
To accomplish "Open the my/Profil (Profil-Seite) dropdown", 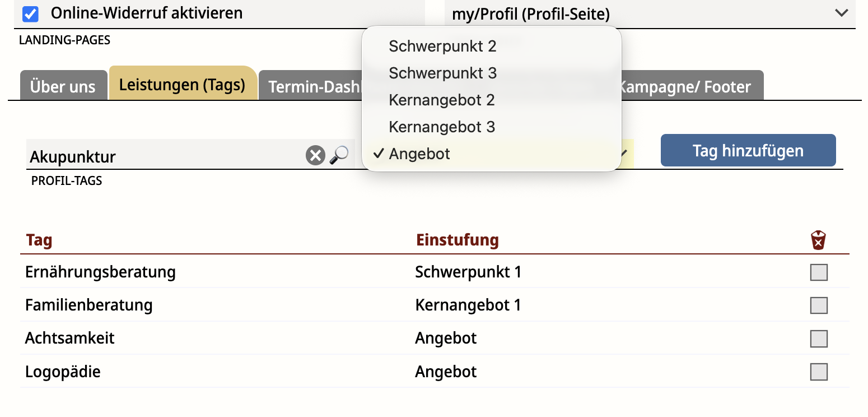I will point(650,14).
